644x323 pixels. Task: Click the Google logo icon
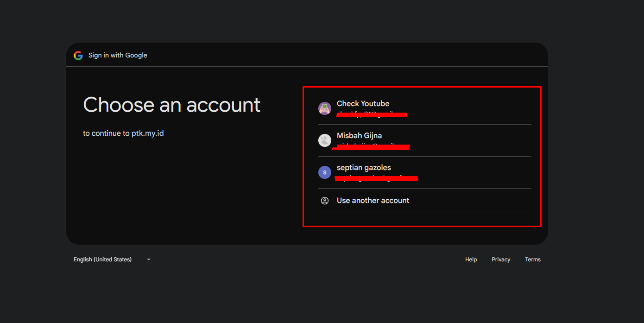coord(78,56)
